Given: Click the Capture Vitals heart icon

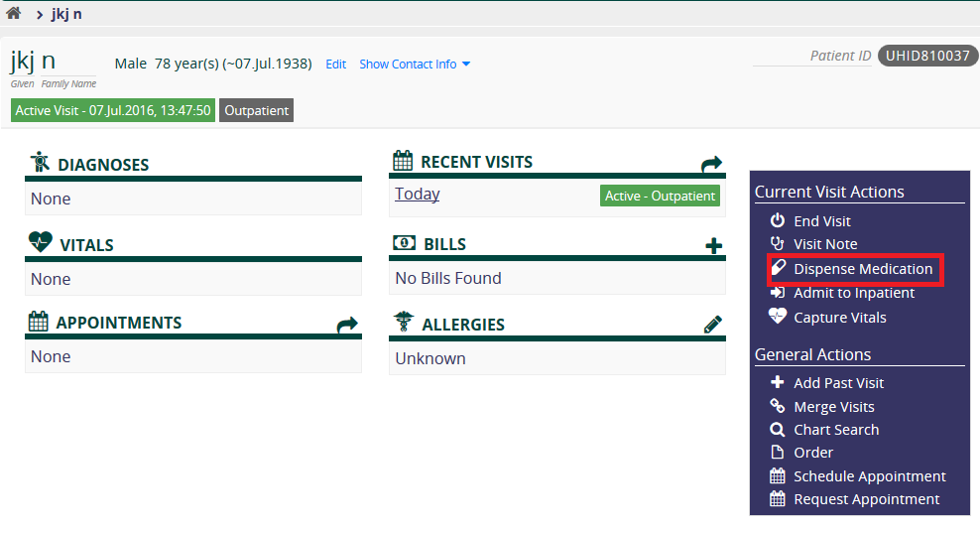Looking at the screenshot, I should (777, 317).
